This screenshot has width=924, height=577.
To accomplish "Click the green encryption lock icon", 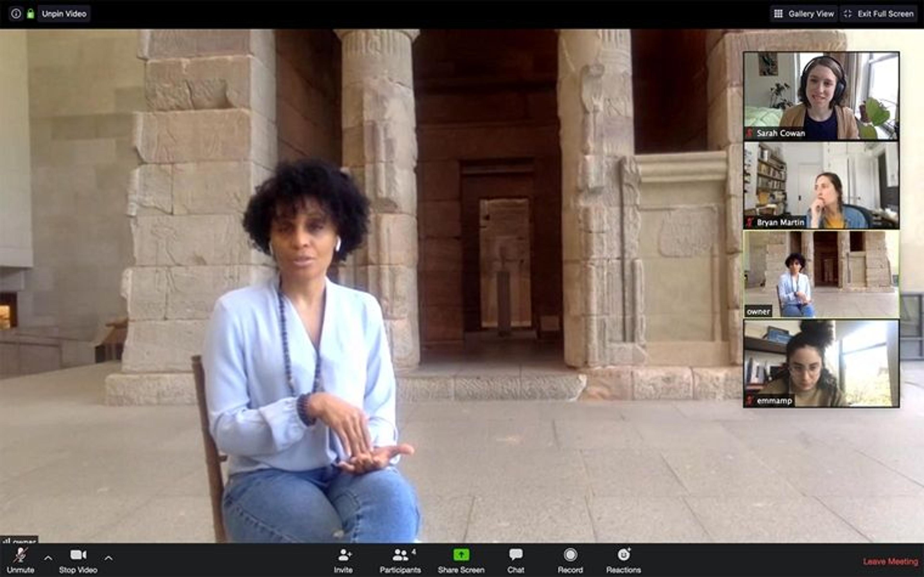I will tap(31, 14).
